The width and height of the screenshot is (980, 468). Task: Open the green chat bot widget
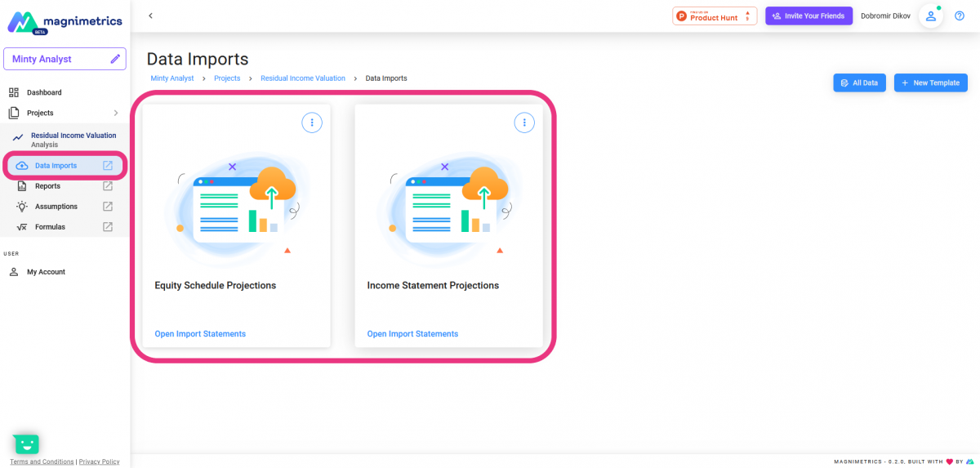pyautogui.click(x=27, y=443)
